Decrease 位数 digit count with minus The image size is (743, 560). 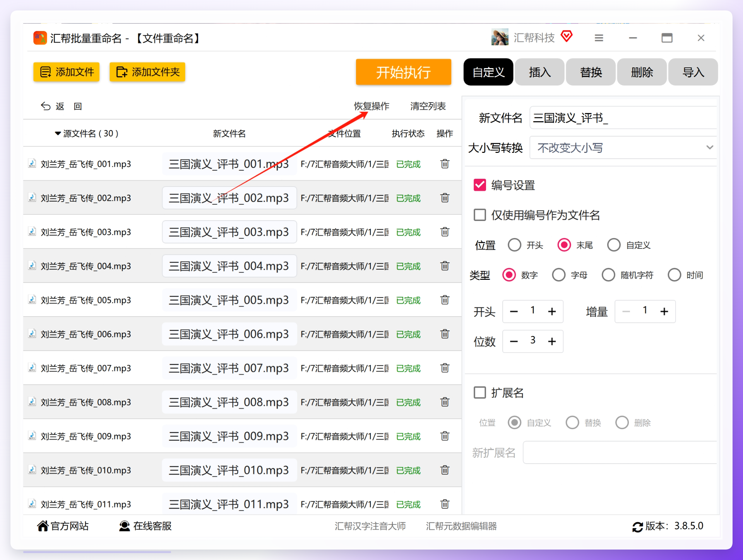point(514,341)
